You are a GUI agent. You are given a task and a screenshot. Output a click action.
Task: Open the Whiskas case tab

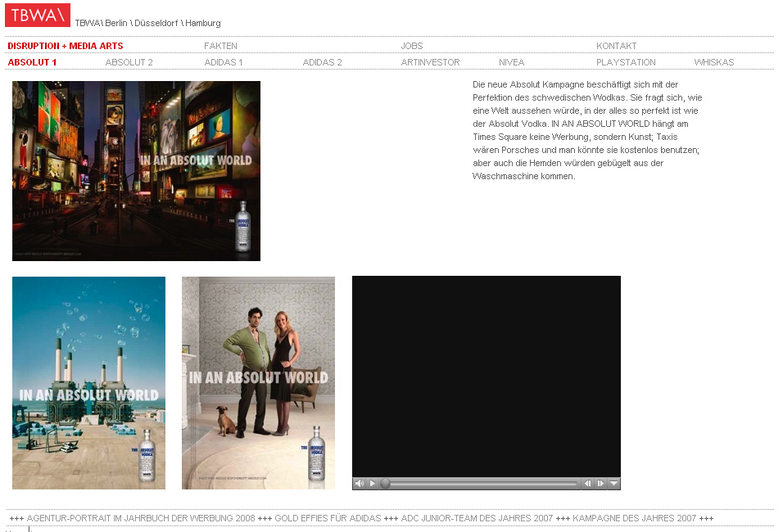pyautogui.click(x=714, y=62)
